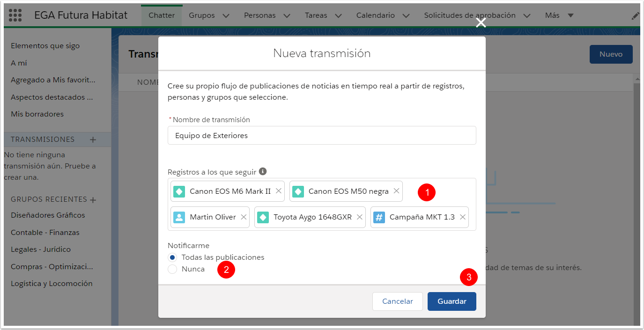The width and height of the screenshot is (644, 330).
Task: Open the Calendario tab
Action: point(375,15)
